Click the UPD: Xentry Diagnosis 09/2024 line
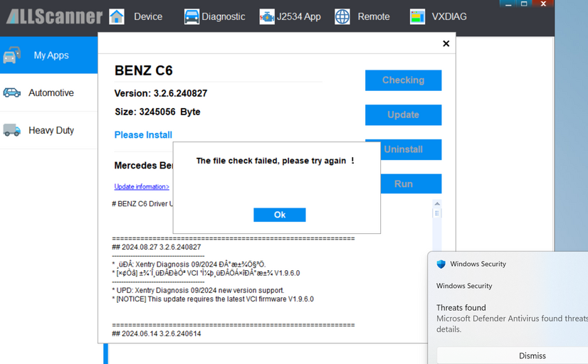This screenshot has height=364, width=588. point(198,290)
